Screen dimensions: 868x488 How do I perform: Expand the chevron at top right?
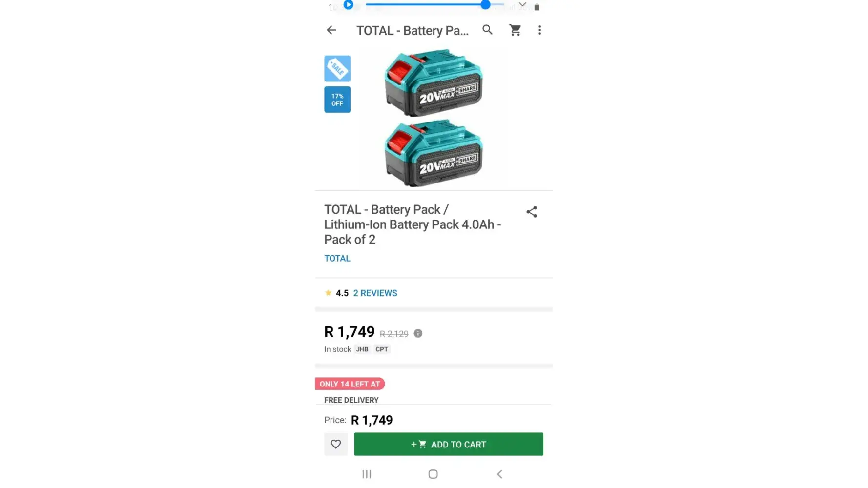522,5
